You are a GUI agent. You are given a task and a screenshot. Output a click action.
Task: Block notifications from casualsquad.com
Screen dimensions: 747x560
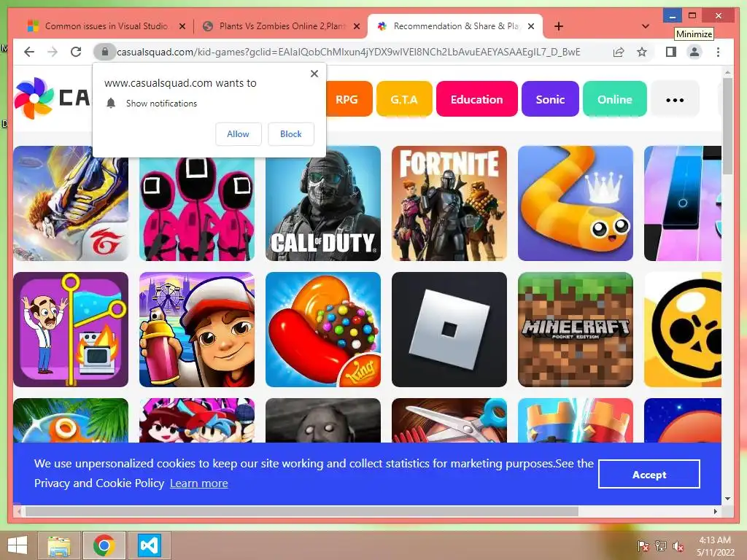(x=290, y=134)
